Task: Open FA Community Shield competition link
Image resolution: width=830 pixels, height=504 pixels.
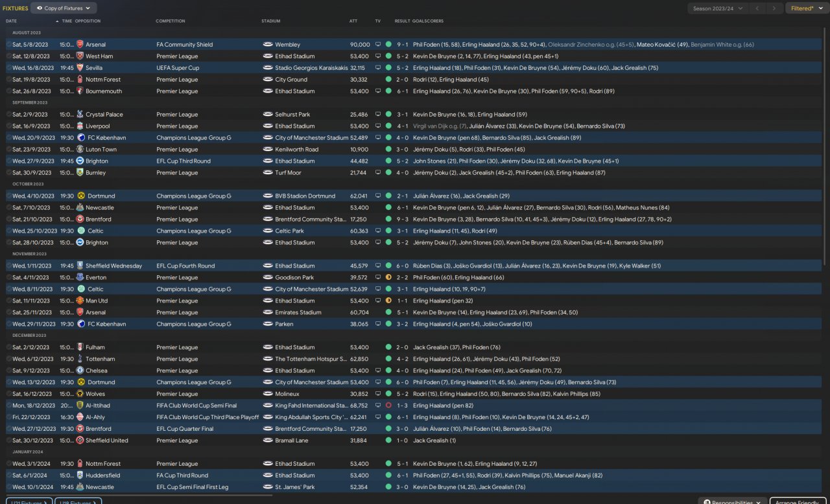Action: (184, 45)
